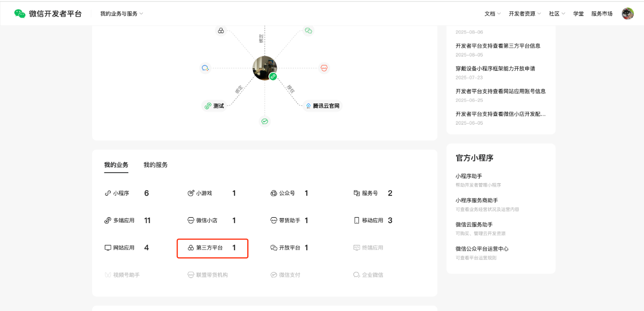Expand the 社区 community dropdown

click(557, 13)
